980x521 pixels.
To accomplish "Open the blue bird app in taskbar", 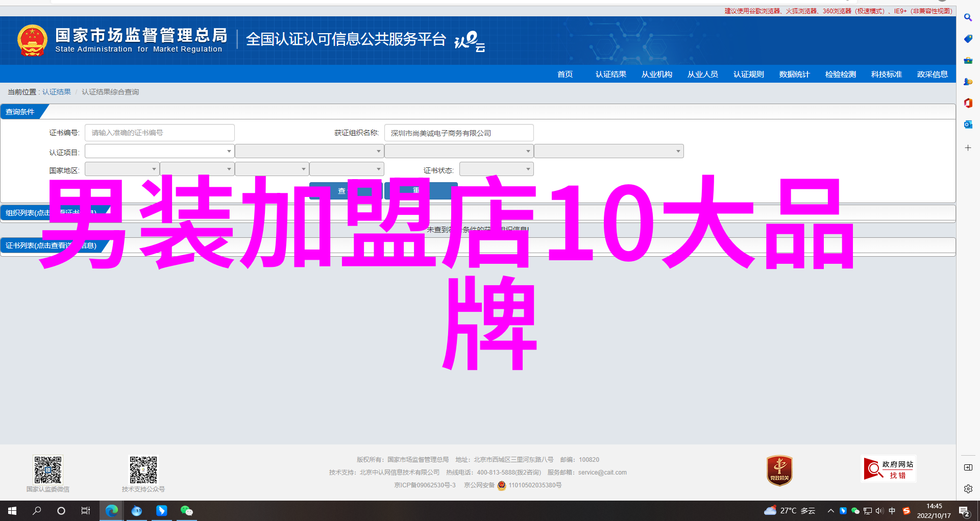I will (136, 511).
